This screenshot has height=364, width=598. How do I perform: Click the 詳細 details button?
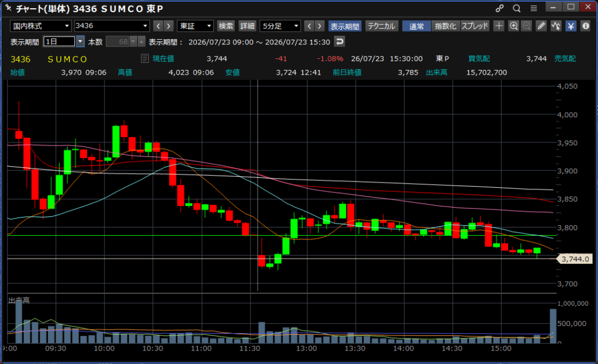(247, 26)
